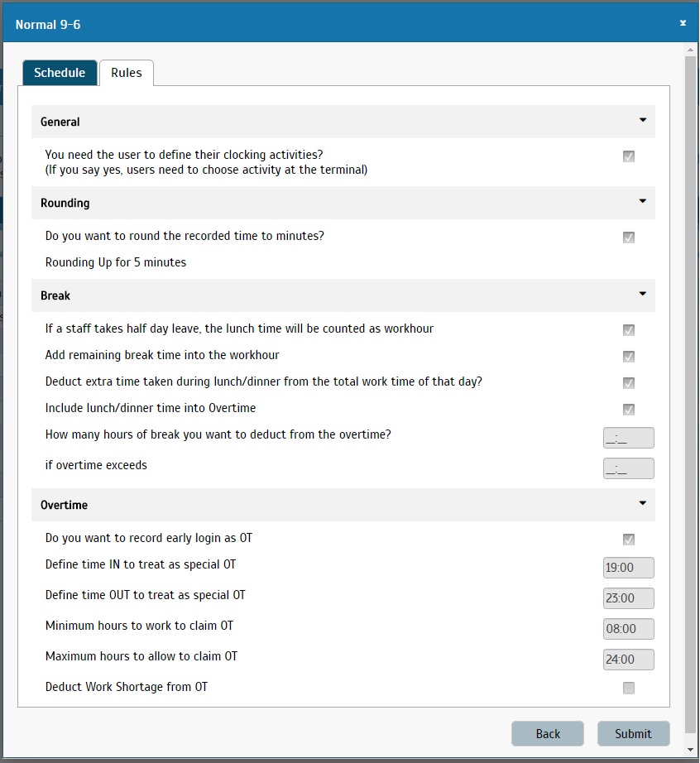This screenshot has width=700, height=763.
Task: Click the special OT time IN field
Action: click(x=629, y=568)
